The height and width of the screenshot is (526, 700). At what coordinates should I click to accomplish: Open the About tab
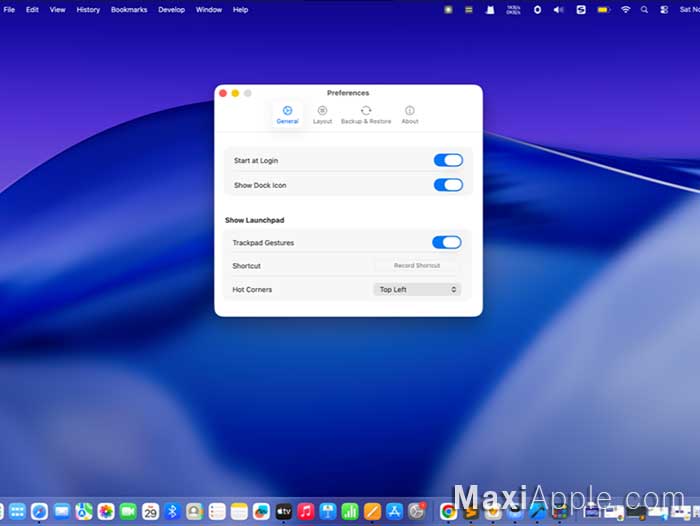click(x=410, y=115)
